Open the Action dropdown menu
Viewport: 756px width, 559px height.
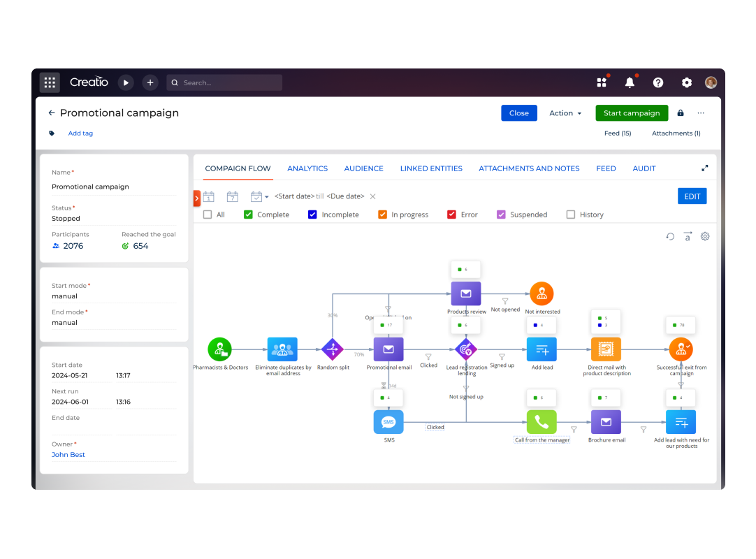[565, 113]
